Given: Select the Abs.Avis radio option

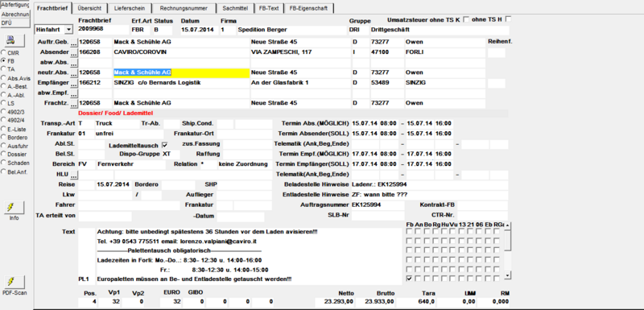Looking at the screenshot, I should tap(4, 77).
